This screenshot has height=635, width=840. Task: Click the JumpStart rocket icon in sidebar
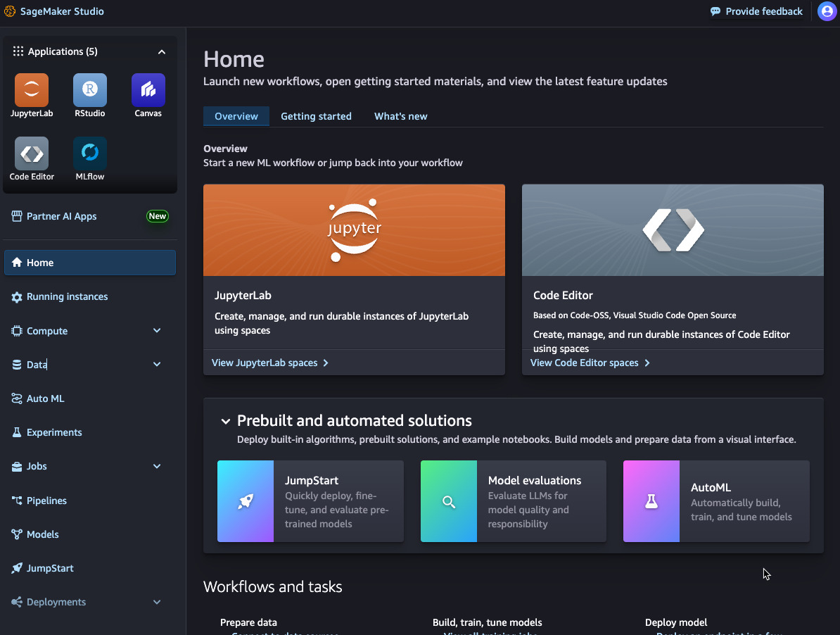click(x=17, y=568)
